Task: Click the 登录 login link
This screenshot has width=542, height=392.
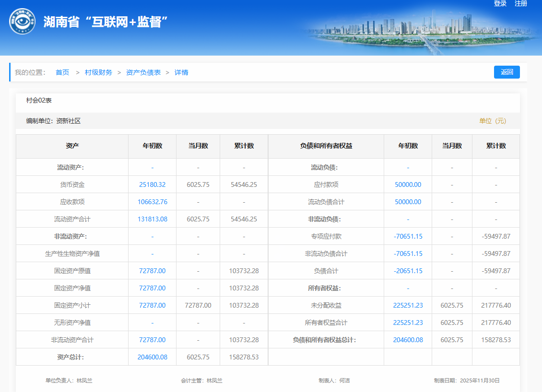Action: tap(500, 4)
